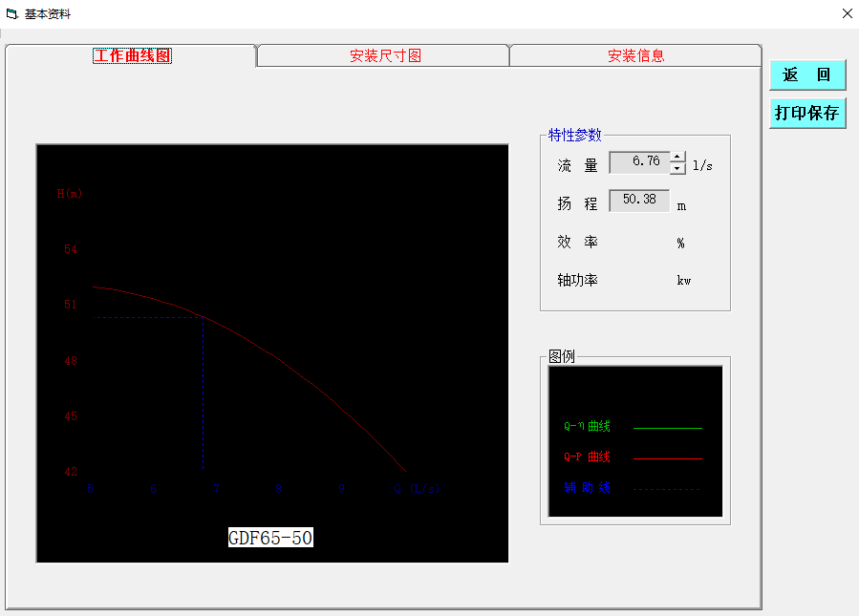The width and height of the screenshot is (859, 616).
Task: Click the 辅助线 legend entry
Action: coord(587,487)
